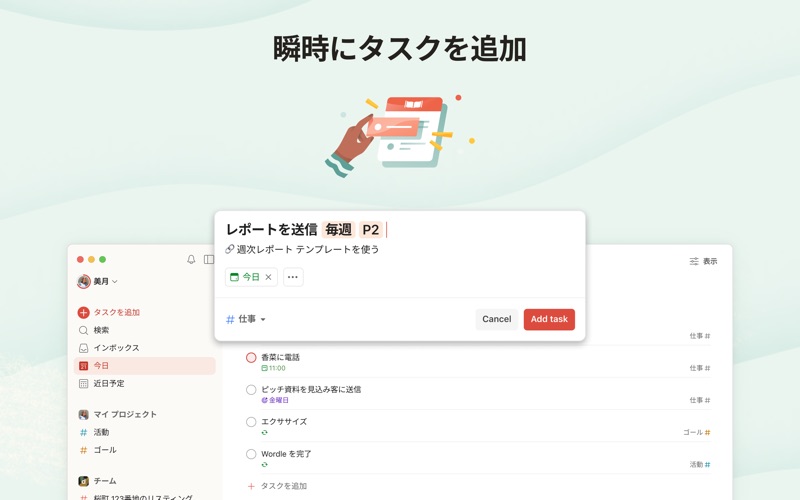Toggle the sidebar panel icon
The height and width of the screenshot is (500, 800).
pos(209,260)
